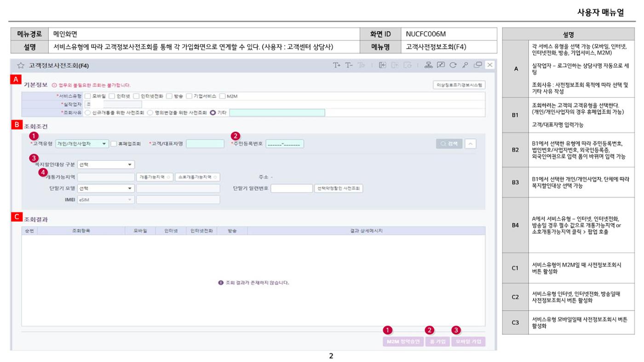Screen dimensions: 644x362
Task: Click the 방송 column header in results
Action: tap(232, 231)
